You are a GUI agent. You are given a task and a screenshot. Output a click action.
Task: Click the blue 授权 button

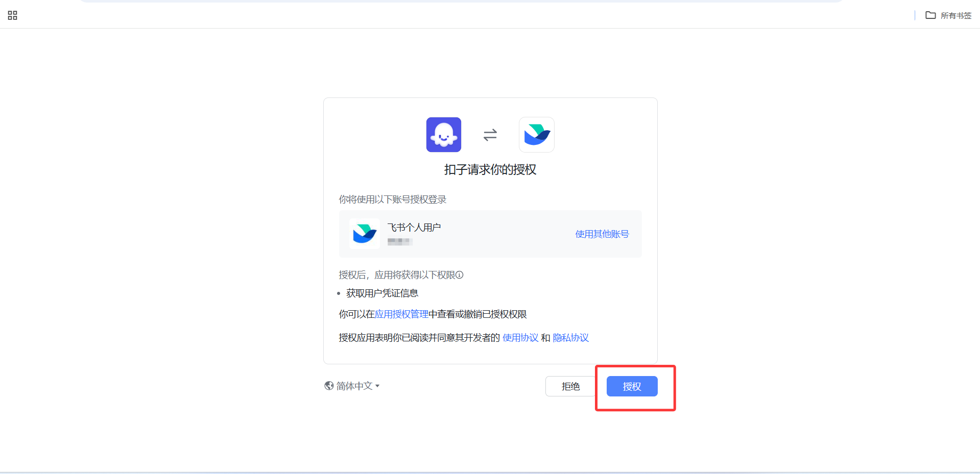(x=632, y=386)
